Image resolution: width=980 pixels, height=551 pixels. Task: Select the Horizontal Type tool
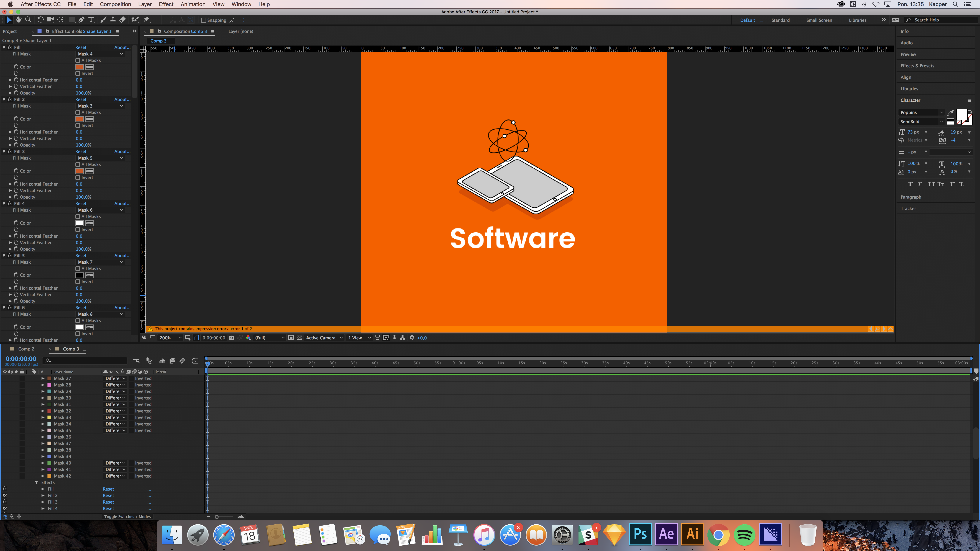(91, 20)
